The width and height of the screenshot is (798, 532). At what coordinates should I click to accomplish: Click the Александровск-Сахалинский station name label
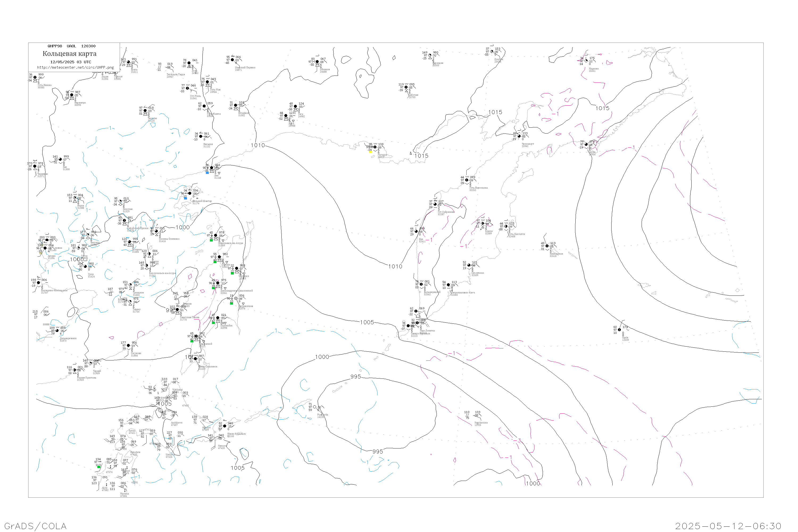click(236, 291)
